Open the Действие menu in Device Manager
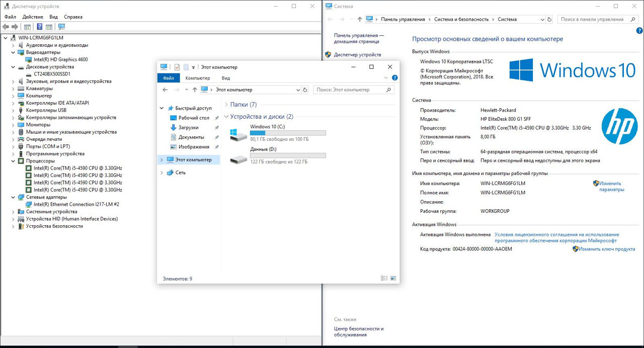This screenshot has height=348, width=644. point(33,17)
